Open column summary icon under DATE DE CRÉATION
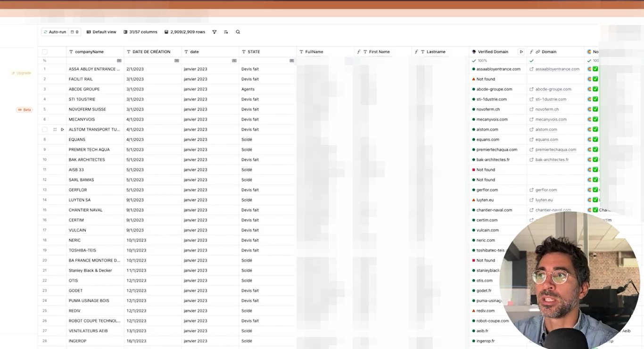 coord(176,61)
